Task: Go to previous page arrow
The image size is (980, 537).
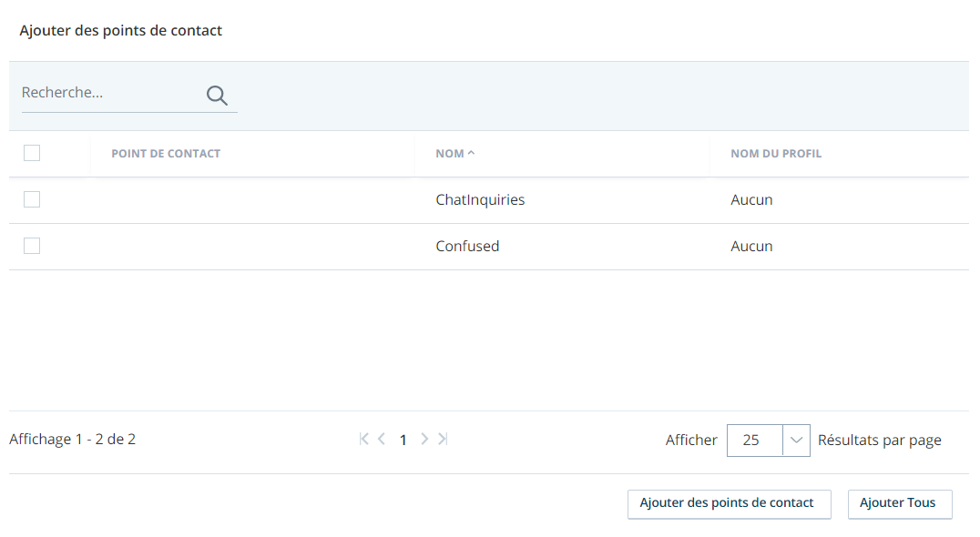Action: [x=382, y=439]
